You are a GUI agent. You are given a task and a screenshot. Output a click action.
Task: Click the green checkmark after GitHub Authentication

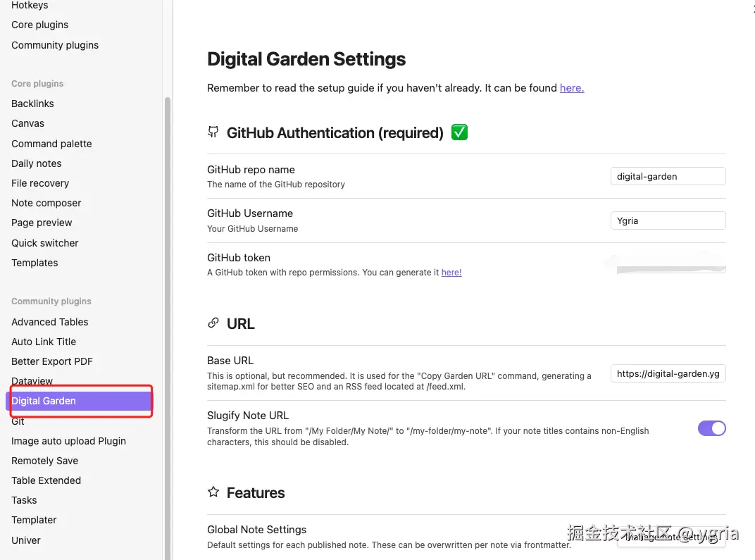(459, 132)
